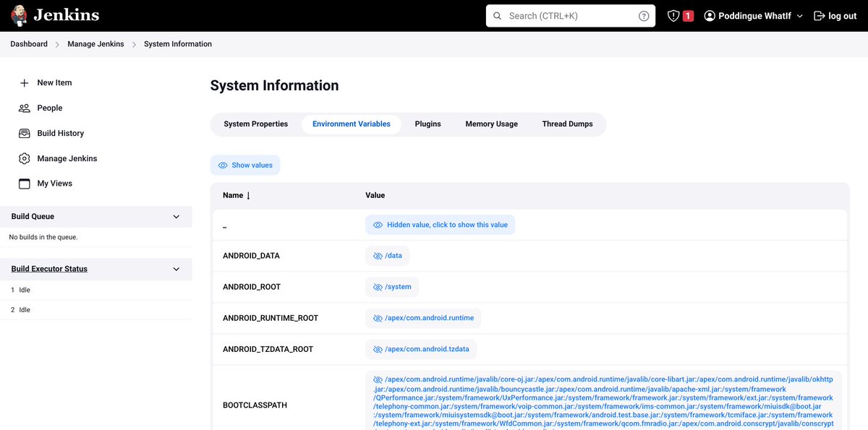The width and height of the screenshot is (868, 430).
Task: Reveal the hidden value for underscore variable
Action: click(440, 225)
